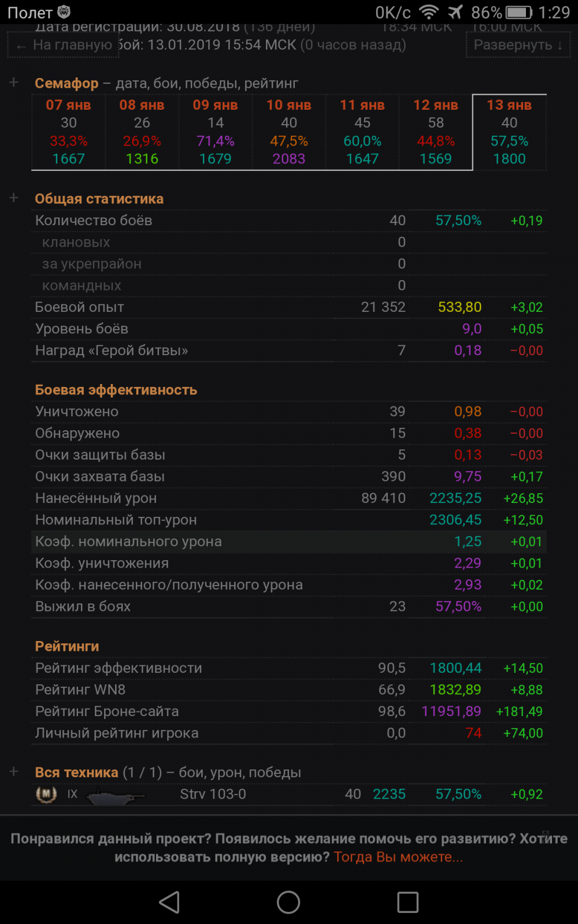This screenshot has width=578, height=924.
Task: Click the Развернуть expand button
Action: click(518, 45)
